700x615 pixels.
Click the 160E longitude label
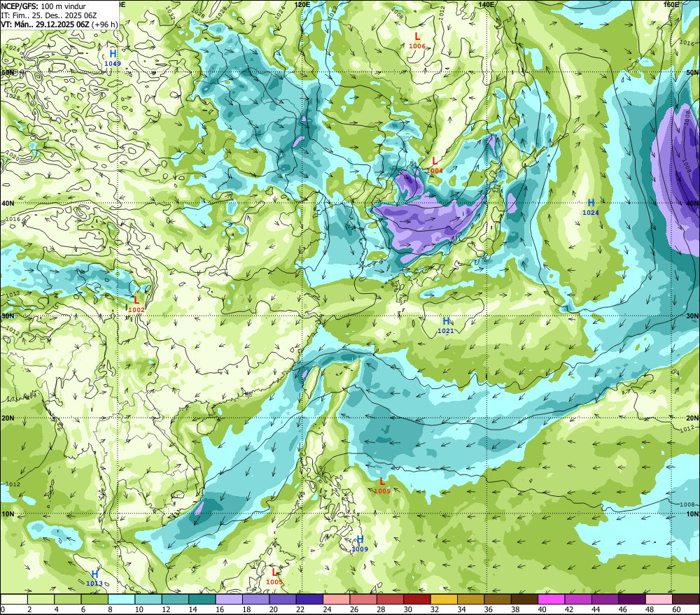671,4
